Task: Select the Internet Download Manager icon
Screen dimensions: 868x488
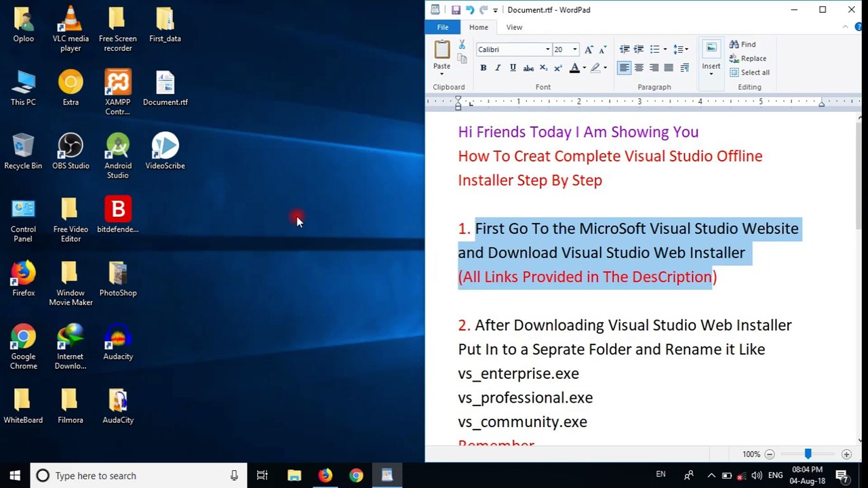Action: tap(71, 347)
